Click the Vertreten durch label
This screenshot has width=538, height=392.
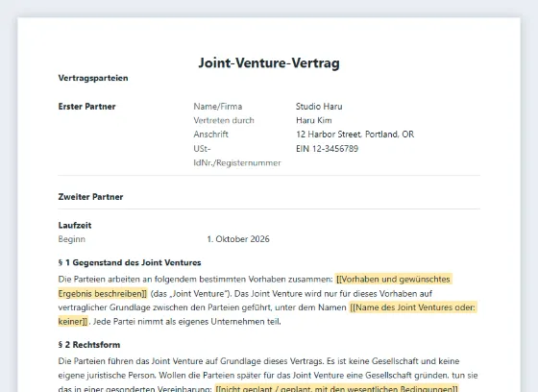[224, 120]
